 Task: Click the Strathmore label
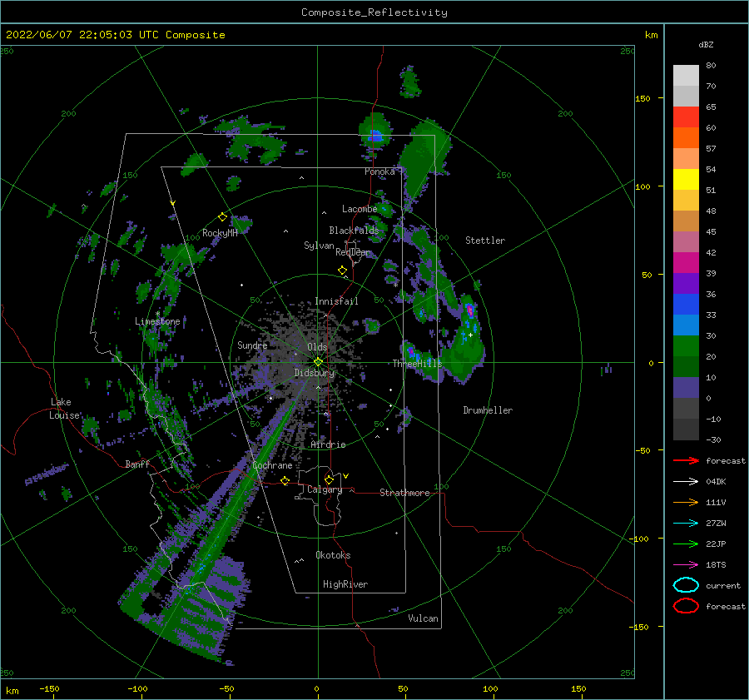[x=404, y=493]
